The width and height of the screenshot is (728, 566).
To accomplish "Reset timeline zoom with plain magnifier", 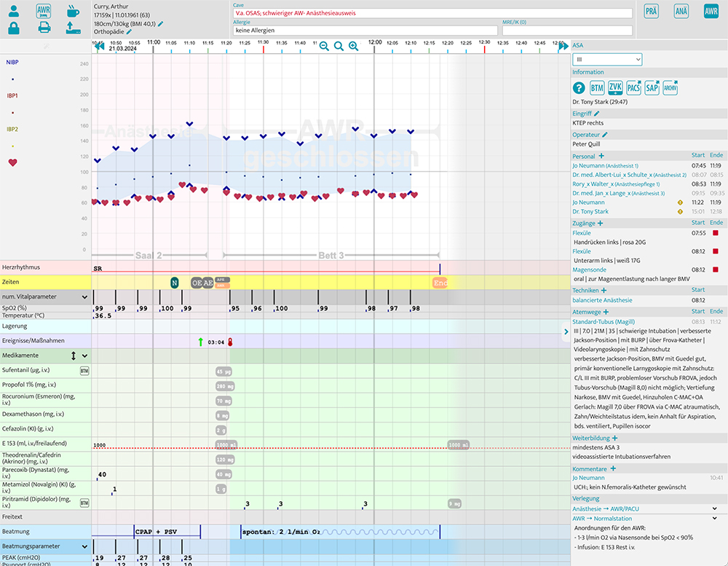I will tap(339, 46).
